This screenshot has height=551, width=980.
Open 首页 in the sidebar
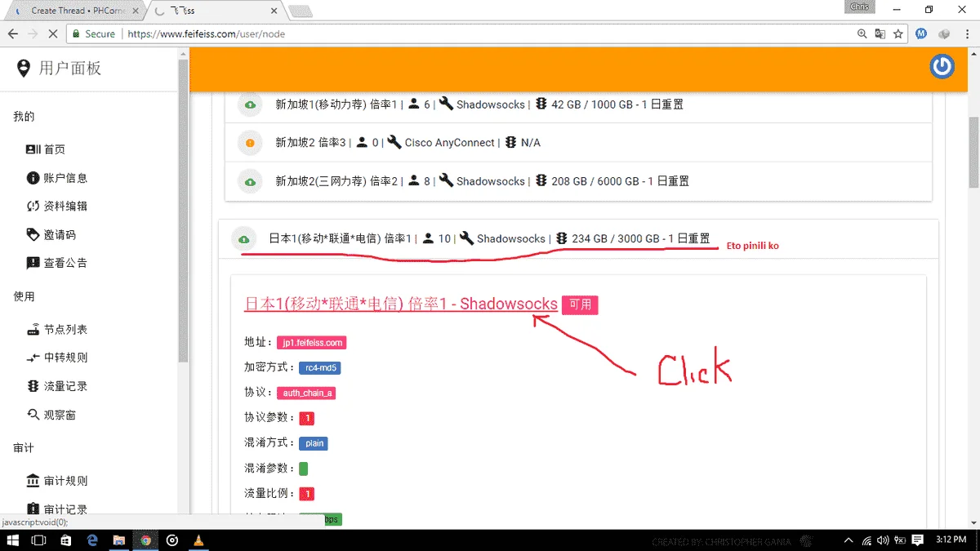tap(46, 149)
